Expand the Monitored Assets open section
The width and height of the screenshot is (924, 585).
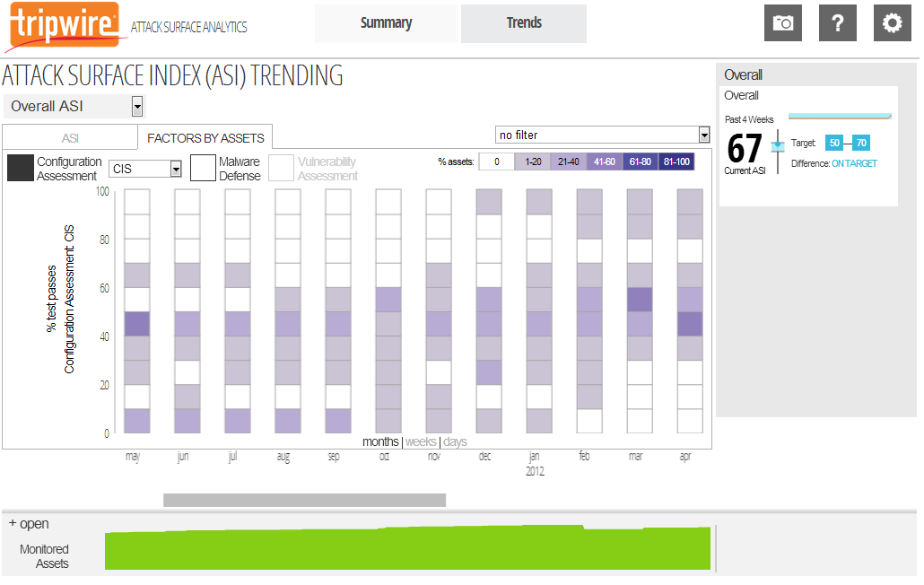click(x=29, y=524)
